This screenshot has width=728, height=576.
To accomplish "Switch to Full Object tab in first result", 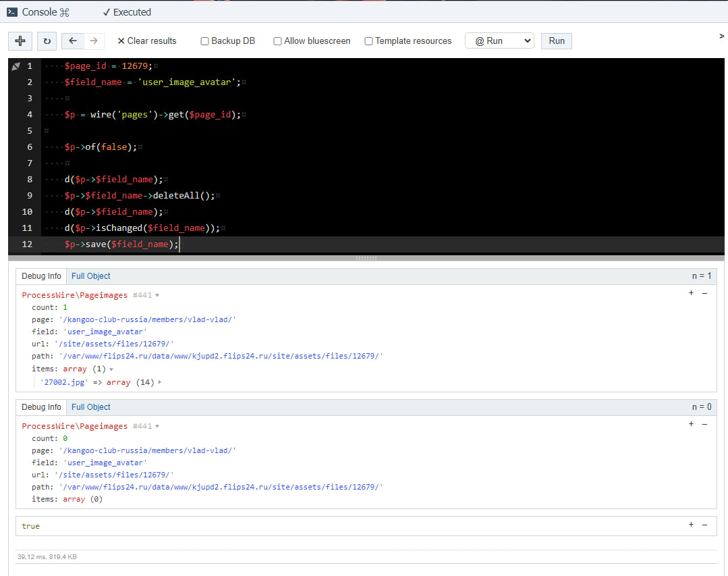I will coord(90,276).
